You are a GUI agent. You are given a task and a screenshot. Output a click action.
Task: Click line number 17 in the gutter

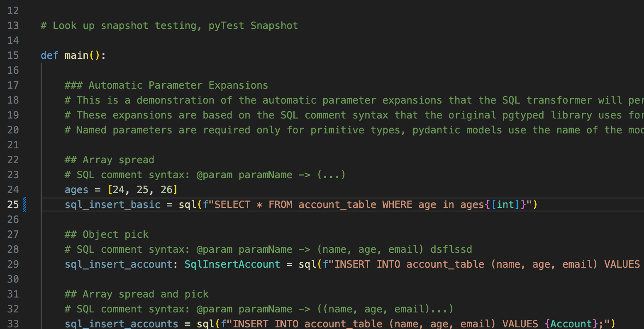pyautogui.click(x=13, y=85)
